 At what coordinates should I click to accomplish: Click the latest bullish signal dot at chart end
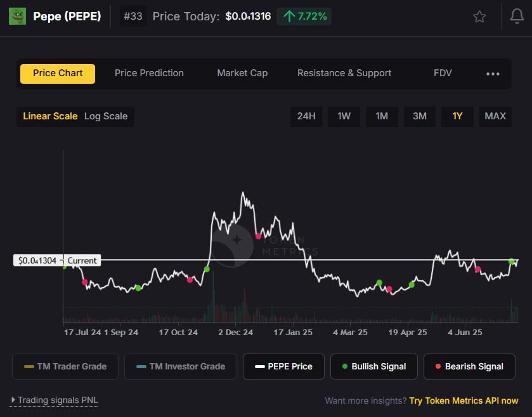(512, 261)
